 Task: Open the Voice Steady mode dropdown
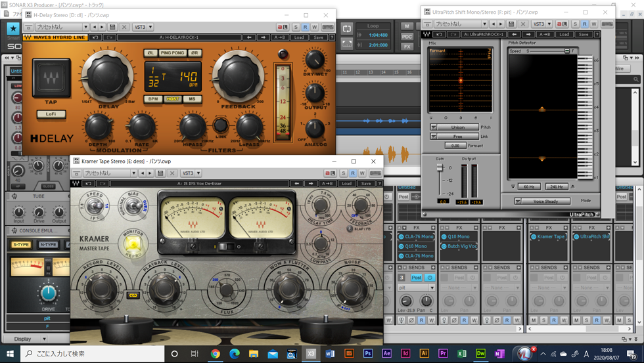tap(542, 201)
